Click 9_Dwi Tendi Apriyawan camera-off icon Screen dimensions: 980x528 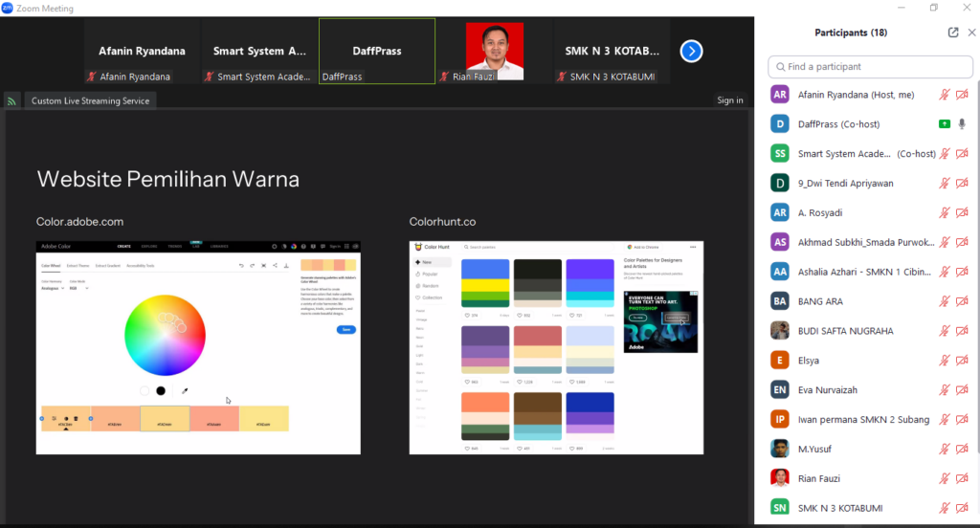[963, 183]
